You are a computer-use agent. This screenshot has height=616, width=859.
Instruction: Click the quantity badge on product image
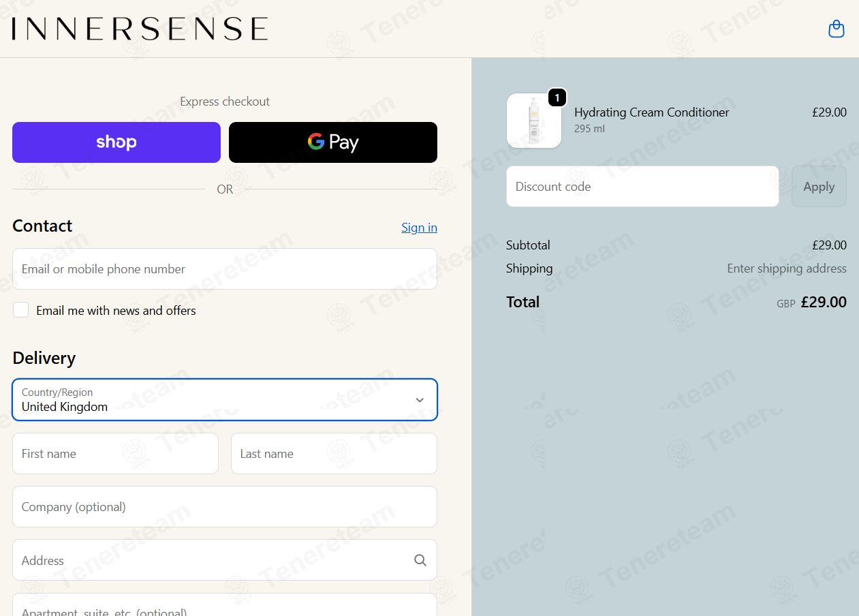(x=557, y=98)
